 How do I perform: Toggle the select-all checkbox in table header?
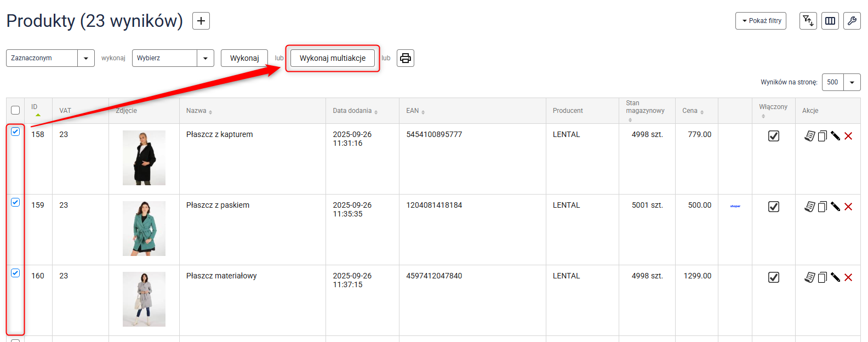pos(15,110)
